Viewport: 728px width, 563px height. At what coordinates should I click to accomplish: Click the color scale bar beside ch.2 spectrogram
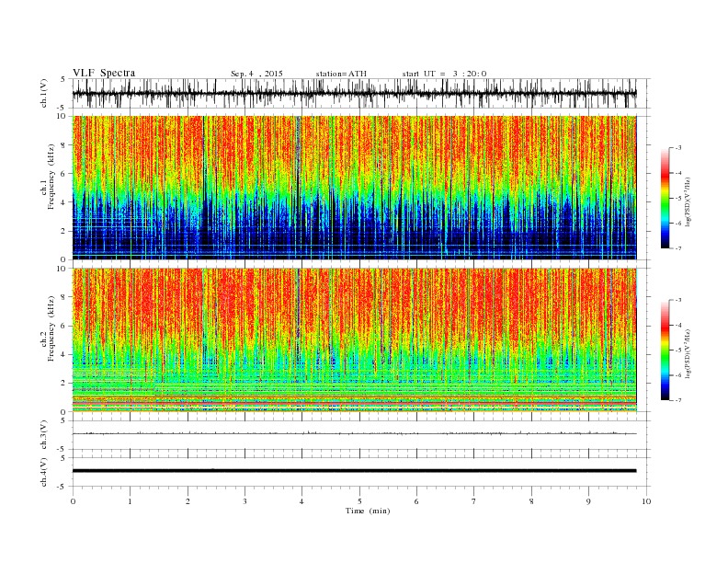point(665,350)
